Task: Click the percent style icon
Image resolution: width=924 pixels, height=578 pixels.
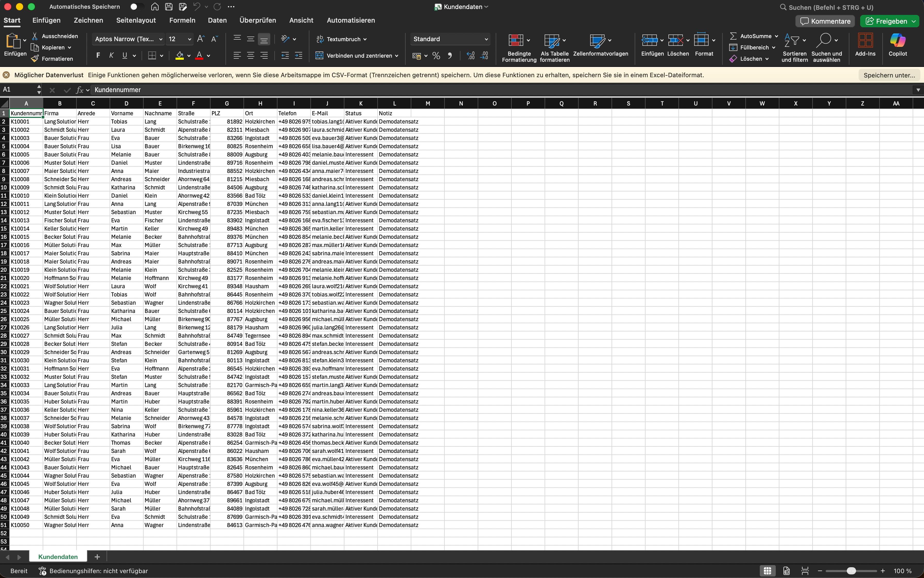Action: point(436,56)
